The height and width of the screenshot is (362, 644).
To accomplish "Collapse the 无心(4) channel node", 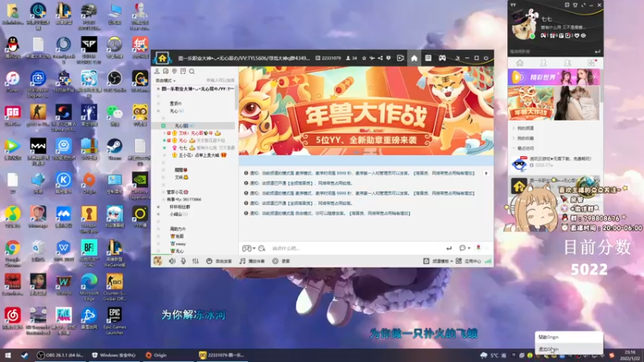I will point(159,111).
